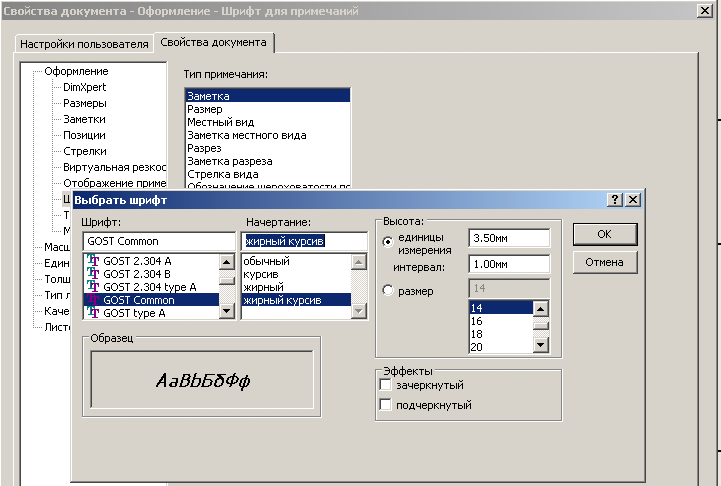Close the Свойства документа window
721x486 pixels.
pyautogui.click(x=704, y=11)
